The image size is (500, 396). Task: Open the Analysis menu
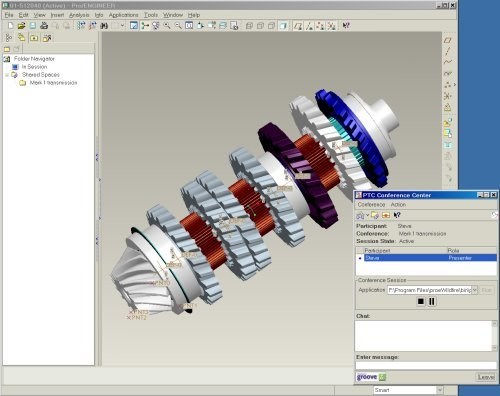coord(79,15)
